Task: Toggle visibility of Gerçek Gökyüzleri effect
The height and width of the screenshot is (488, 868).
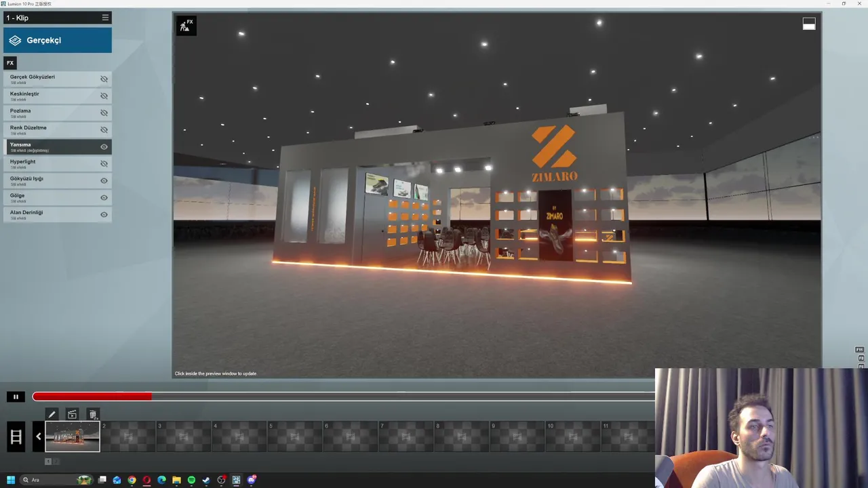Action: click(x=104, y=79)
